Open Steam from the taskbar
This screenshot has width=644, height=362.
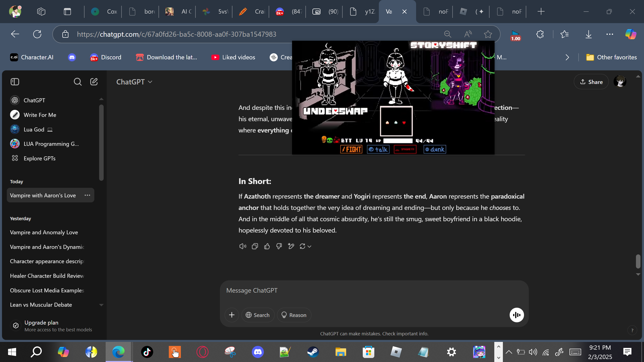click(313, 352)
